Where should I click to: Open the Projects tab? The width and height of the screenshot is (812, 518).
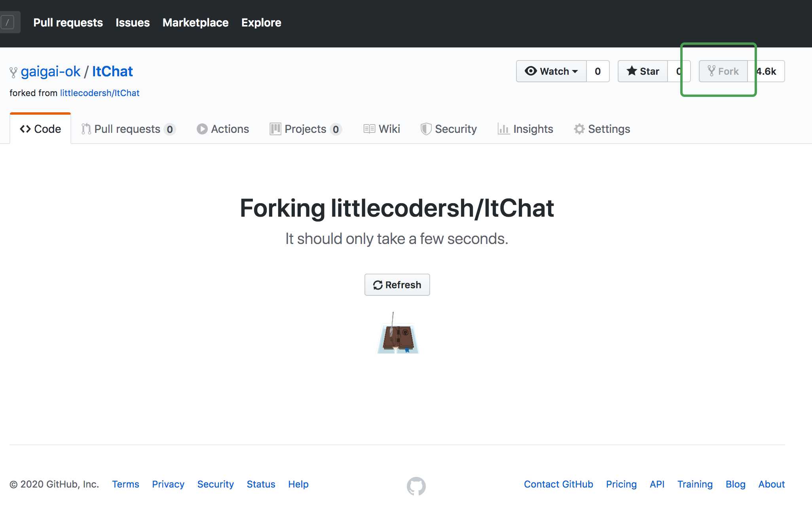click(x=305, y=129)
